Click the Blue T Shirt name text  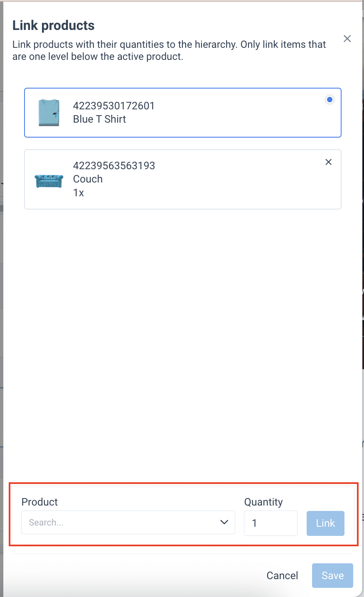pyautogui.click(x=99, y=119)
